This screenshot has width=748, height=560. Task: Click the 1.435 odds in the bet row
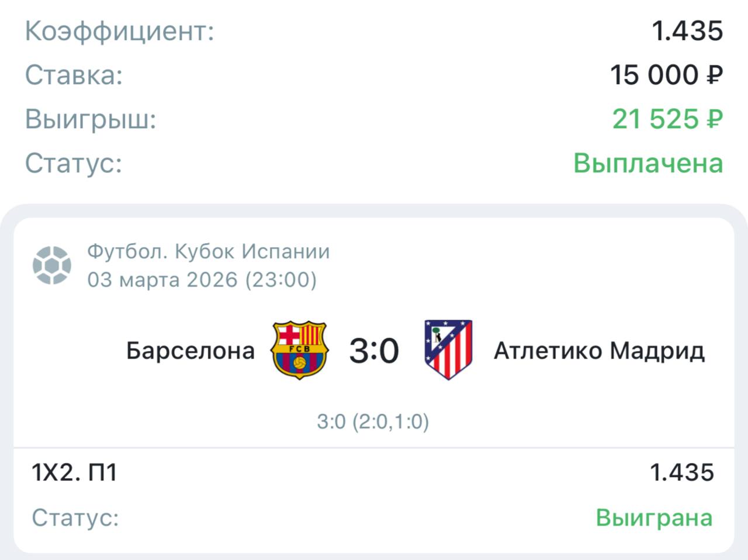pos(681,472)
